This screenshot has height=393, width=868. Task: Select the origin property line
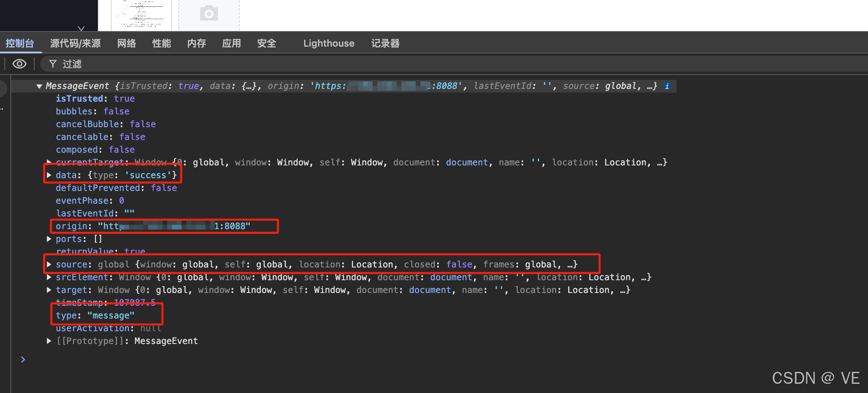click(153, 226)
